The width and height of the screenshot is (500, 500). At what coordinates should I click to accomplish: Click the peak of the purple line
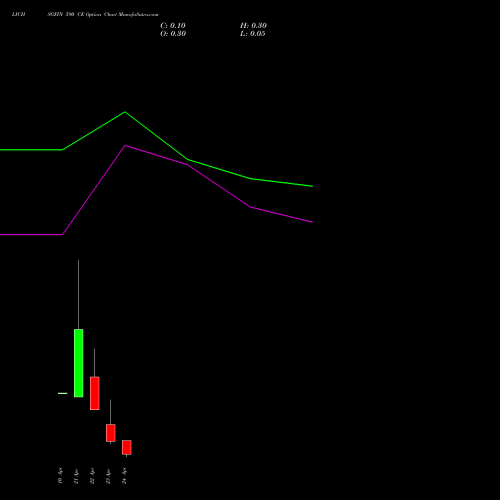click(x=125, y=145)
